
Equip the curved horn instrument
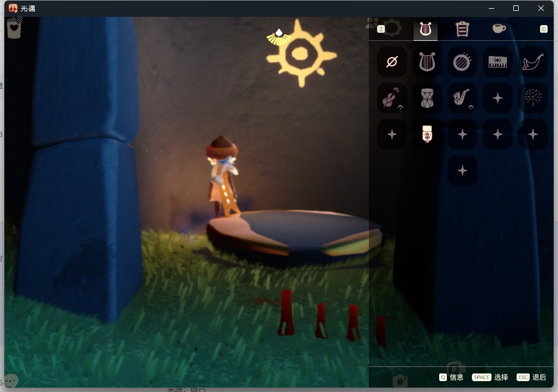[533, 62]
